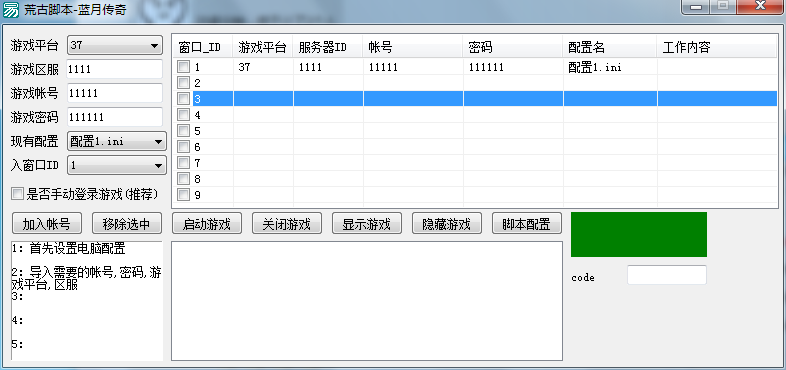Focus the code input field
The width and height of the screenshot is (786, 370).
point(667,275)
